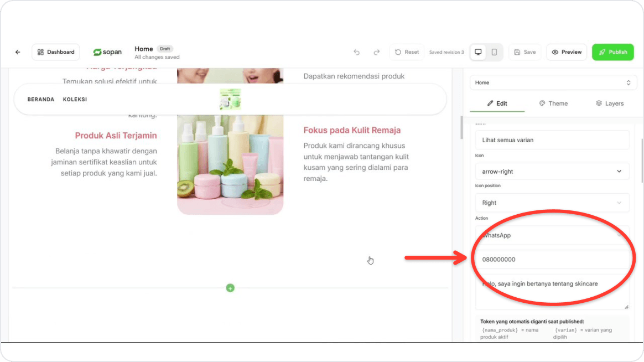Preview the page
The height and width of the screenshot is (362, 644).
click(x=567, y=52)
